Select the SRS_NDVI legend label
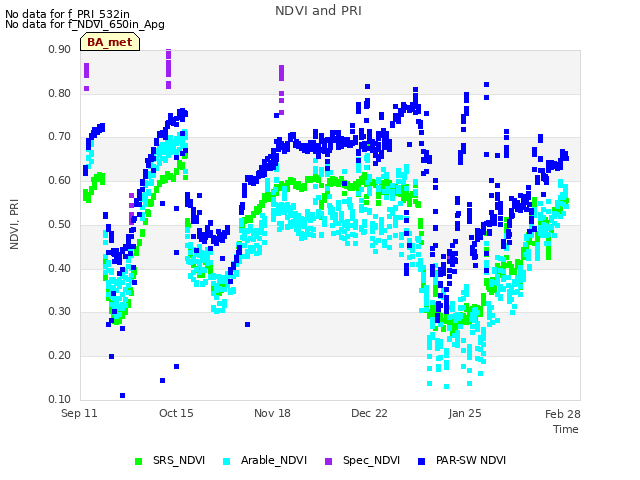 (x=179, y=460)
